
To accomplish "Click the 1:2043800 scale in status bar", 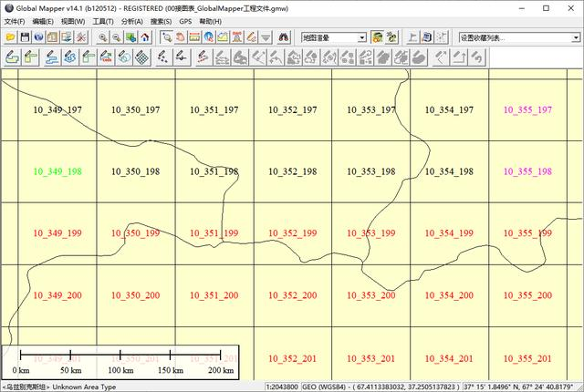I will pyautogui.click(x=282, y=387).
